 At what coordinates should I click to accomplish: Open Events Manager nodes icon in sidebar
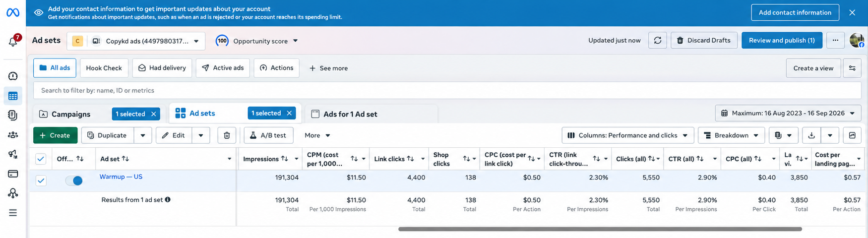(13, 193)
